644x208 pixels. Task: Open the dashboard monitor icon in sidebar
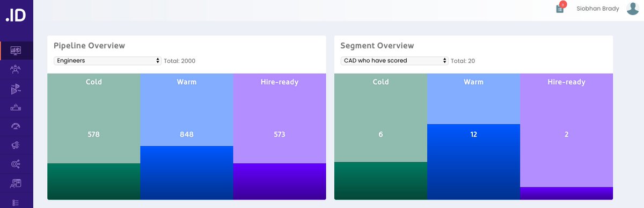(16, 51)
